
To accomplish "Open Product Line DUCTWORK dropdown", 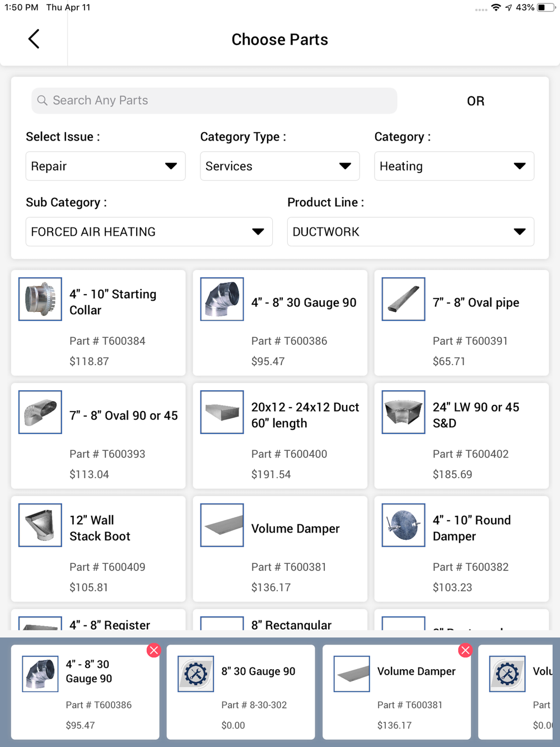I will pos(410,232).
